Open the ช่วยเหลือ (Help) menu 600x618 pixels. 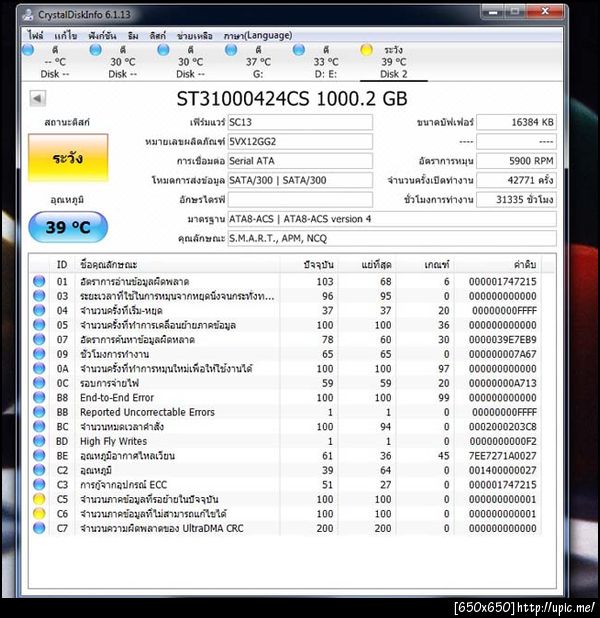pos(195,35)
